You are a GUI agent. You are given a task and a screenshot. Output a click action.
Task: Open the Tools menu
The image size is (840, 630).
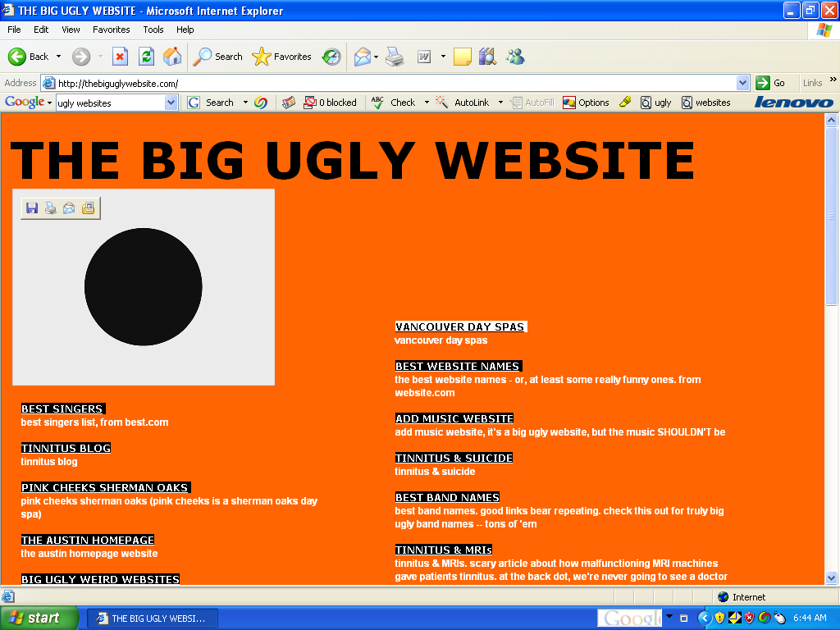pos(153,30)
